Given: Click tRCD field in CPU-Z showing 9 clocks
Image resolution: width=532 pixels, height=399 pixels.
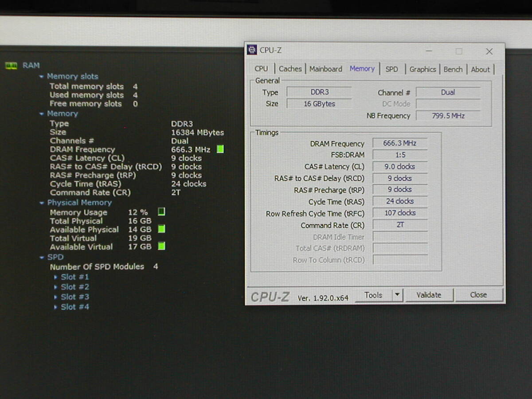Looking at the screenshot, I should 400,178.
